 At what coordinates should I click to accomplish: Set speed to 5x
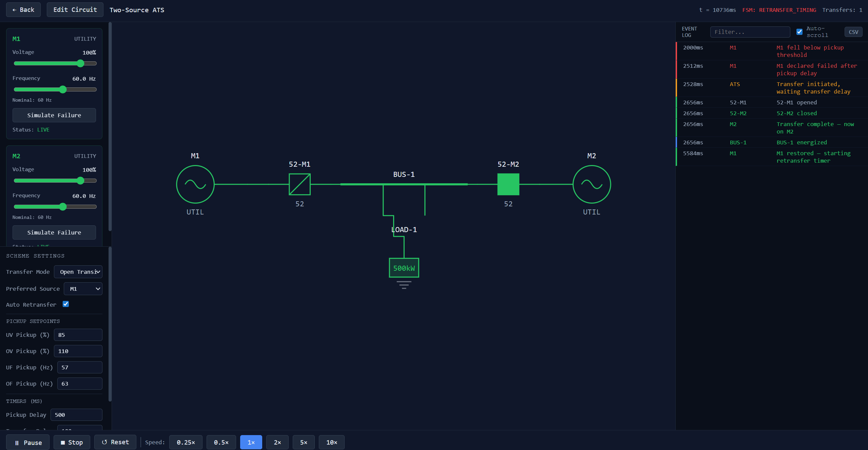(304, 443)
